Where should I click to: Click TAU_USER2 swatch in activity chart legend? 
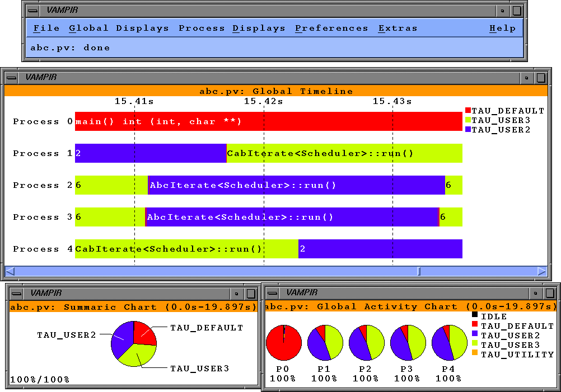475,333
